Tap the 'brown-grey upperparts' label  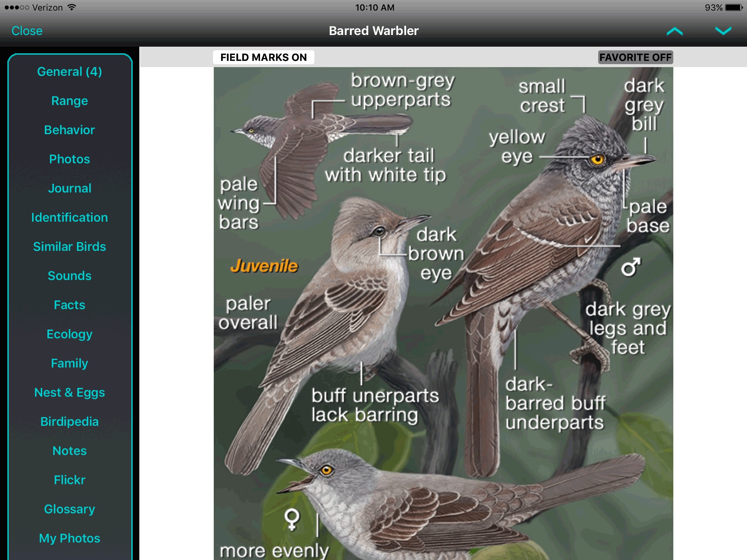[402, 90]
